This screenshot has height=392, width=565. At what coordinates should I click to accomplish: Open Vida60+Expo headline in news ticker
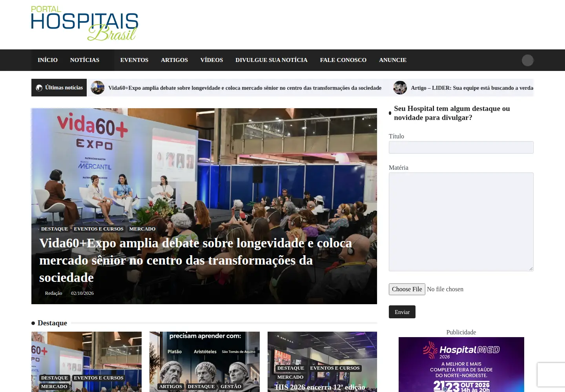tap(245, 88)
